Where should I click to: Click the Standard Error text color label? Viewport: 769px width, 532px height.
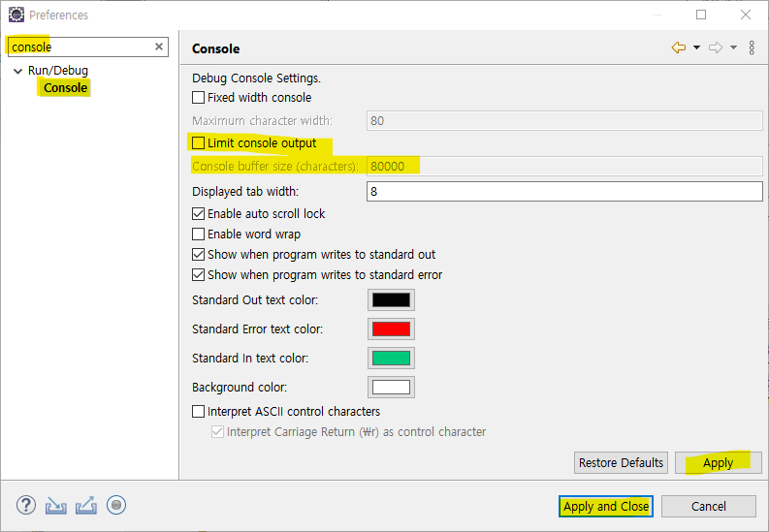click(258, 329)
